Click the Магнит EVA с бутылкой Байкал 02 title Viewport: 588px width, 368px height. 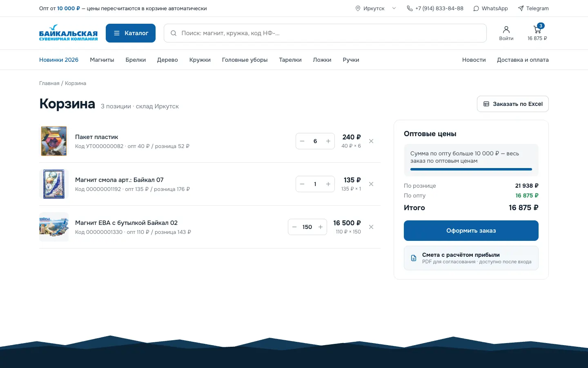pos(127,223)
